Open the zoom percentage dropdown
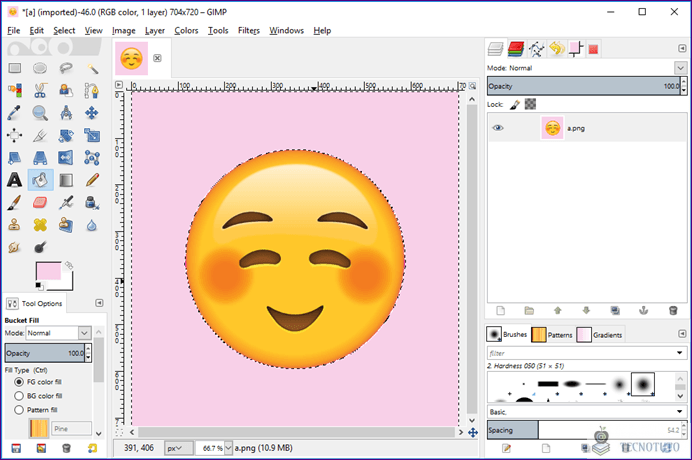The width and height of the screenshot is (692, 460). pos(228,448)
